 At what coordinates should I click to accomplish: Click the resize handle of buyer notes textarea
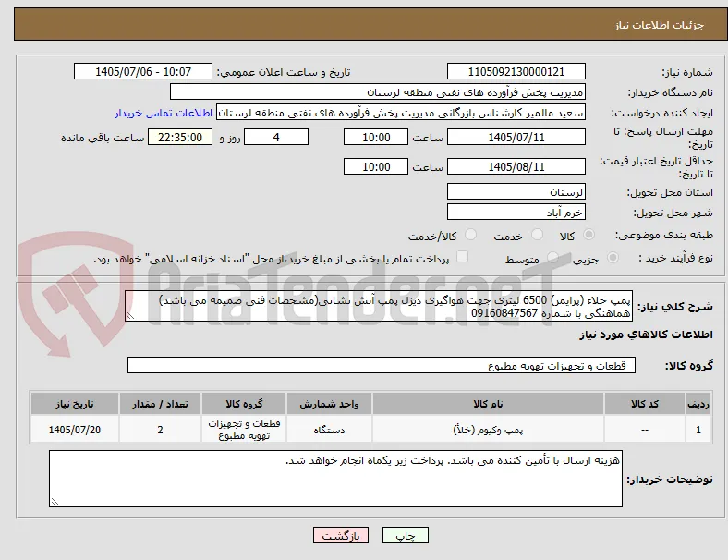coord(55,501)
